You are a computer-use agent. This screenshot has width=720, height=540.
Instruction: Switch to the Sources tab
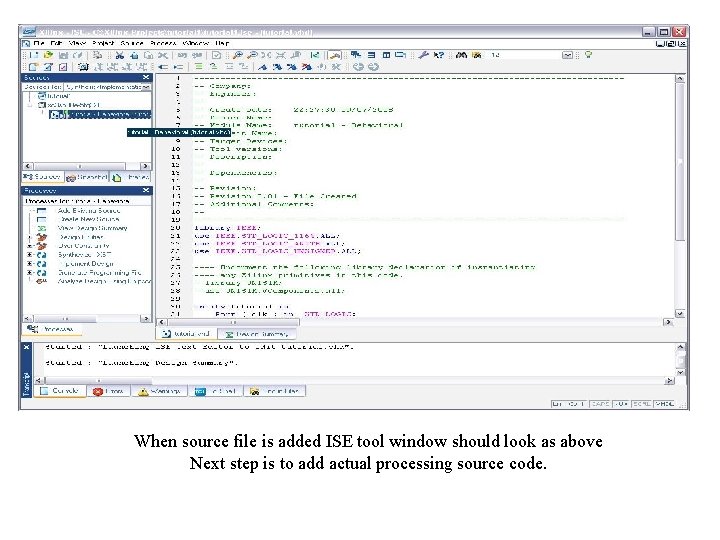tap(42, 177)
